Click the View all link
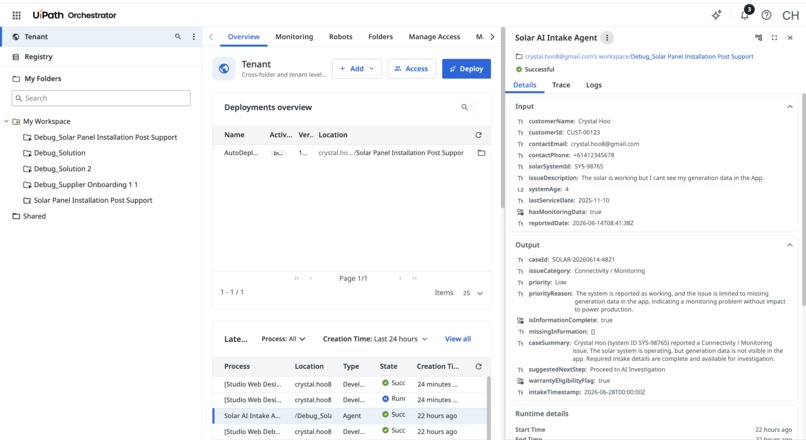Viewport: 806px width, 440px height. [x=458, y=339]
